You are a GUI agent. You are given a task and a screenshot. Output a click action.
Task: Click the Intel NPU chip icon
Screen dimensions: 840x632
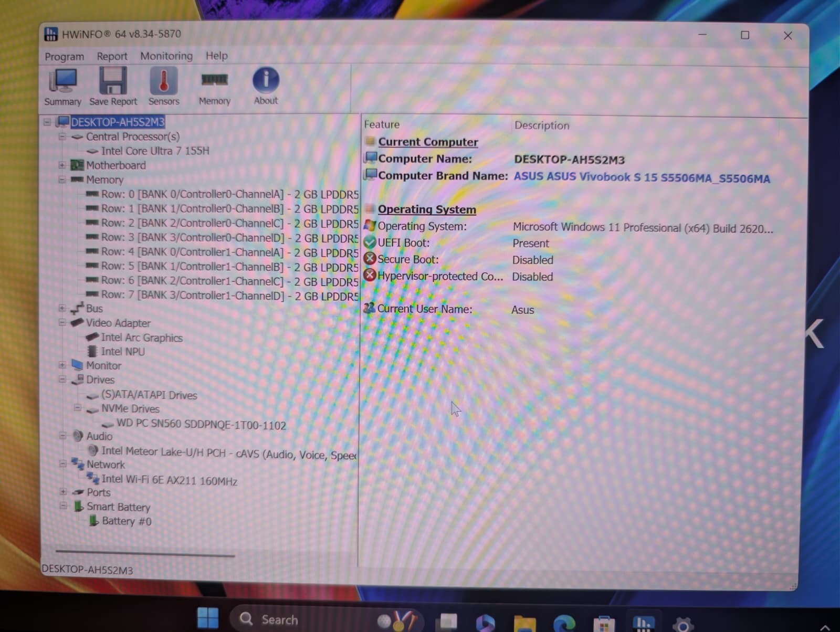pyautogui.click(x=92, y=351)
